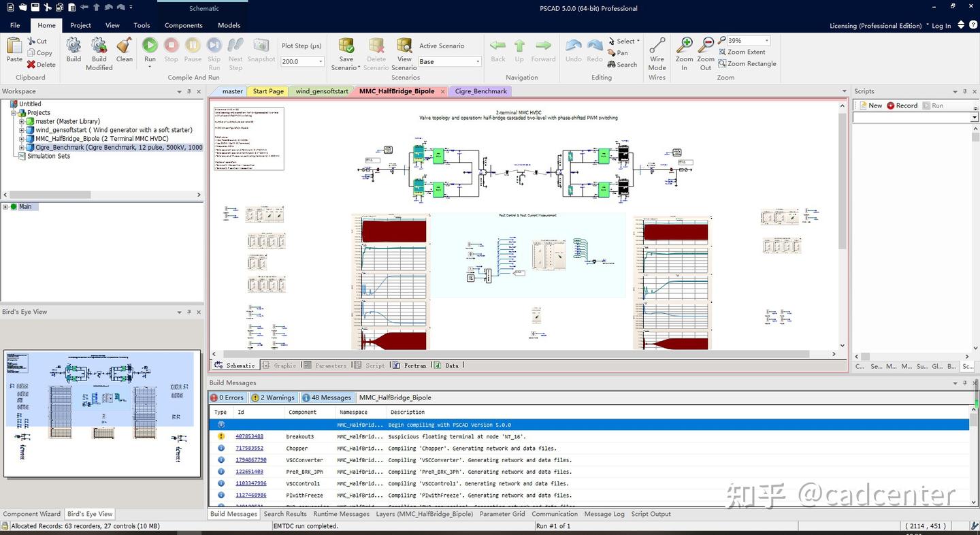Viewport: 980px width, 535px height.
Task: Click the schematic canvas horizontal scrollbar
Action: (523, 354)
